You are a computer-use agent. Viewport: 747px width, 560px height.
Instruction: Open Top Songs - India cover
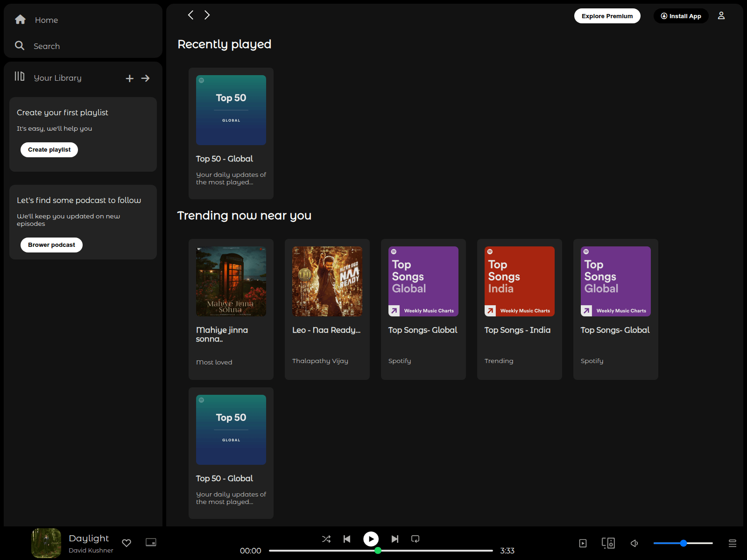(520, 281)
